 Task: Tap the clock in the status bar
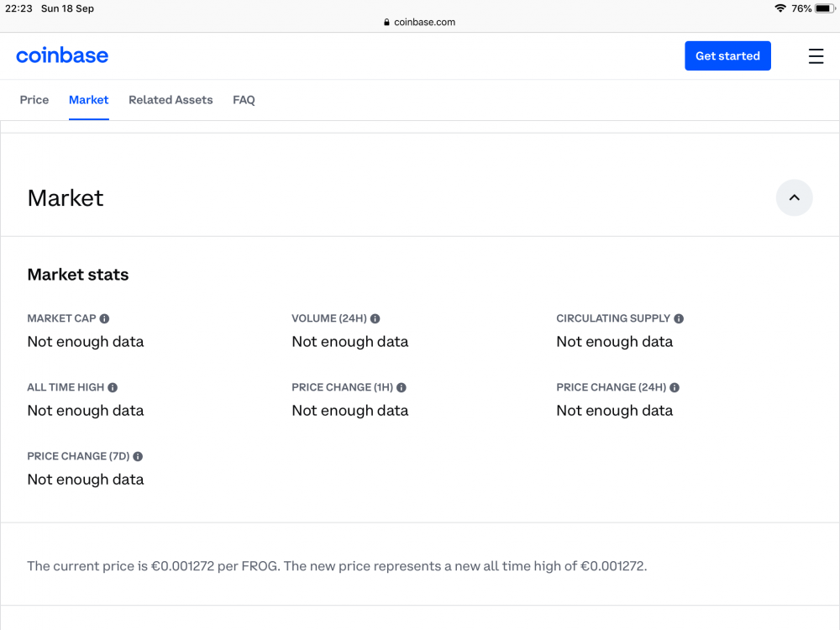pyautogui.click(x=18, y=8)
